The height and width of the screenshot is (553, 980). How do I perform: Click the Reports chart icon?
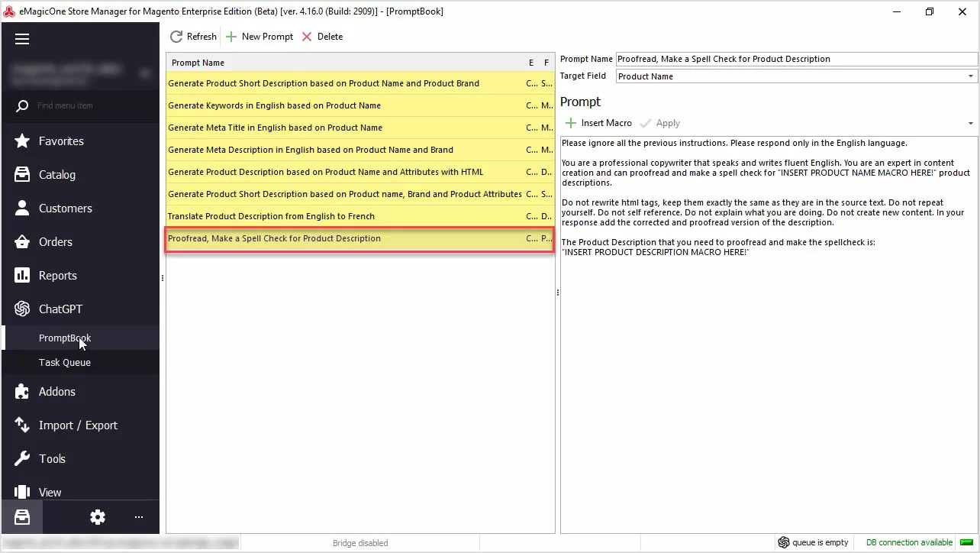(22, 276)
